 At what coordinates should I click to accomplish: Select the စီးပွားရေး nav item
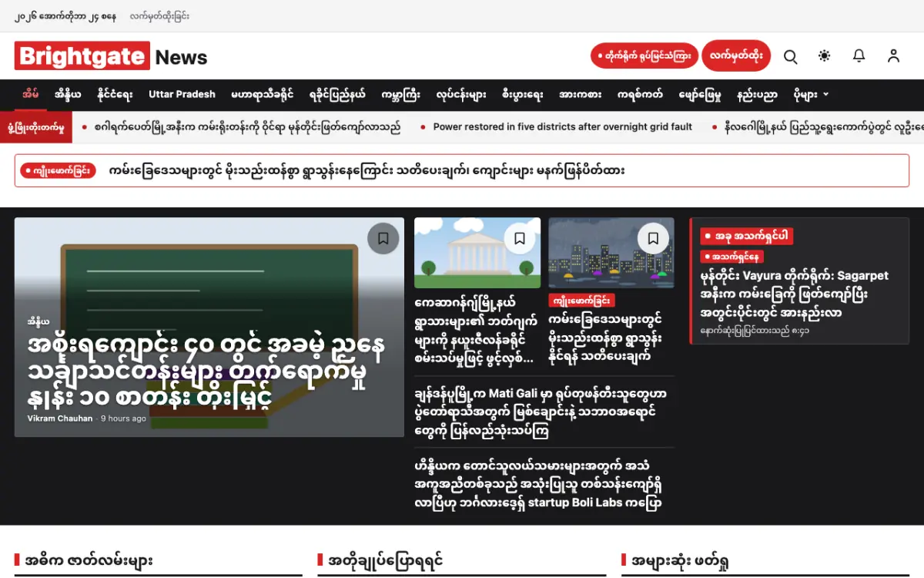[x=522, y=95]
